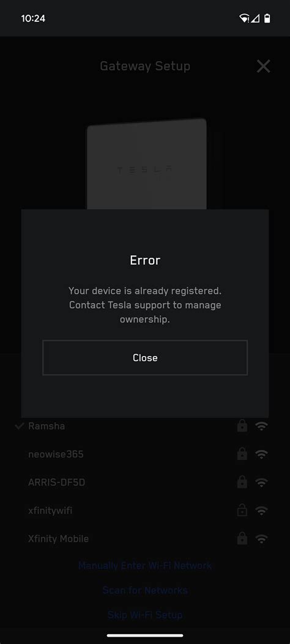Viewport: 290px width, 644px height.
Task: Select the Xfinity Mobile network
Action: click(x=145, y=538)
